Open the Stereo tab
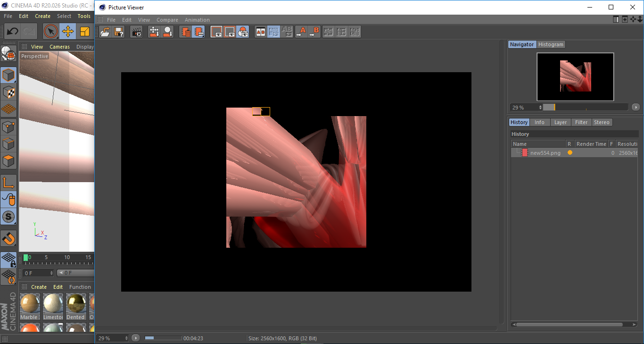644x344 pixels. (x=602, y=122)
